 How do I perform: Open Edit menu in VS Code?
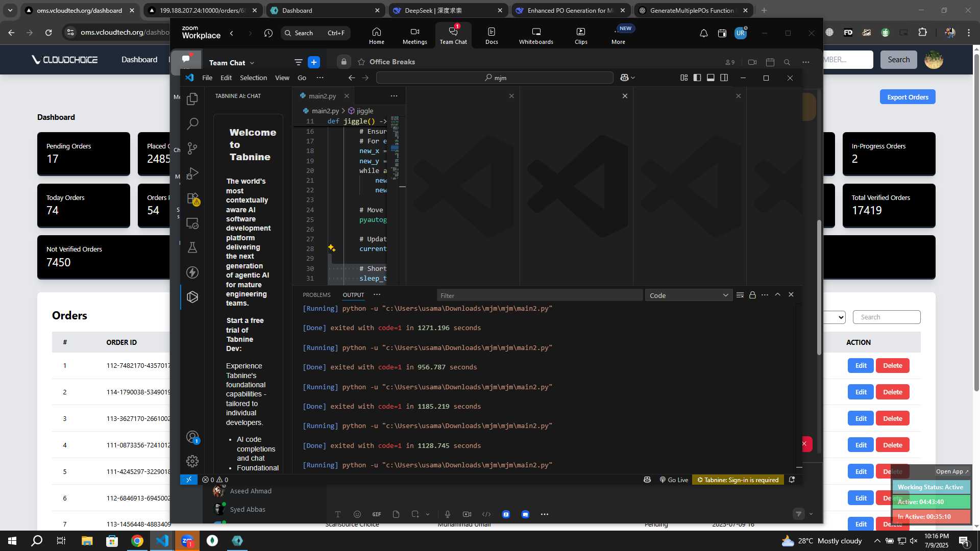tap(226, 78)
